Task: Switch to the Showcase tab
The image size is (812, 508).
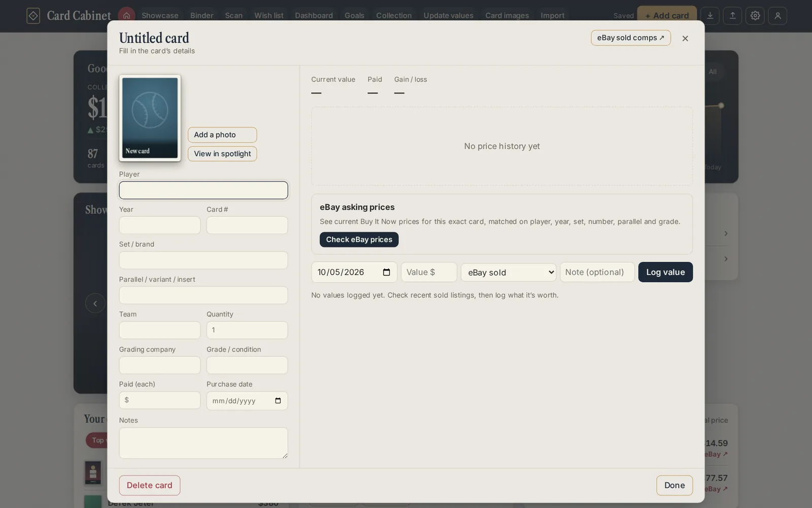Action: click(x=160, y=16)
